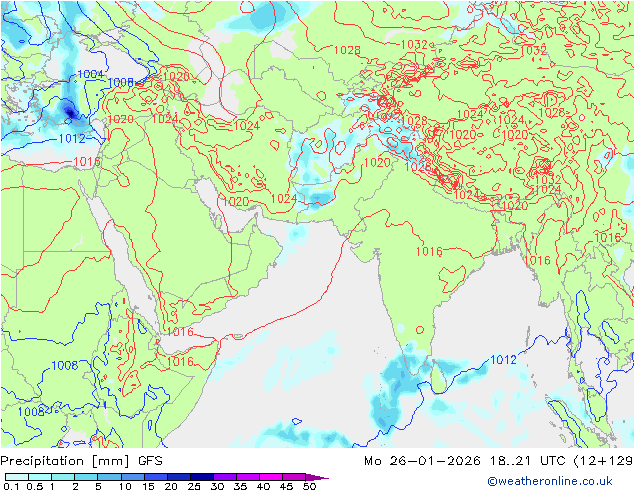Viewport: 634px width, 490px height.
Task: Click the 20–25 mm dark blue swatch
Action: click(x=178, y=477)
